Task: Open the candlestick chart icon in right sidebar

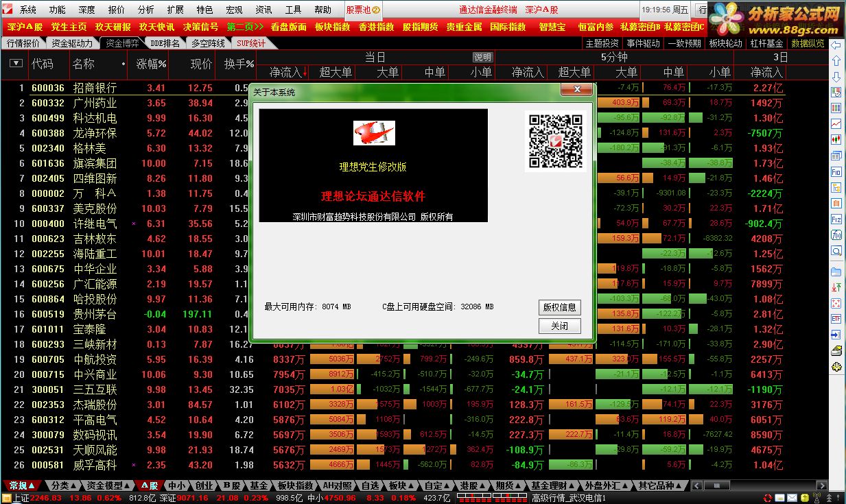Action: [836, 140]
